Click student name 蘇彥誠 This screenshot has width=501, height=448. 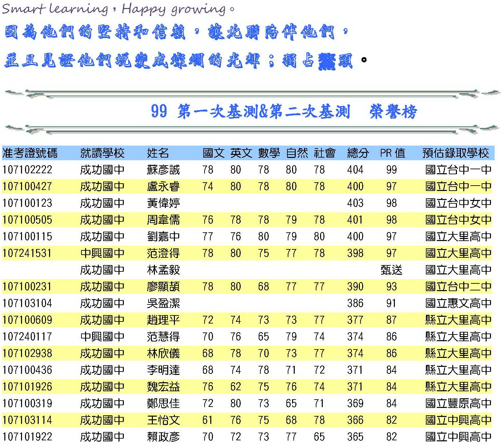[x=163, y=170]
